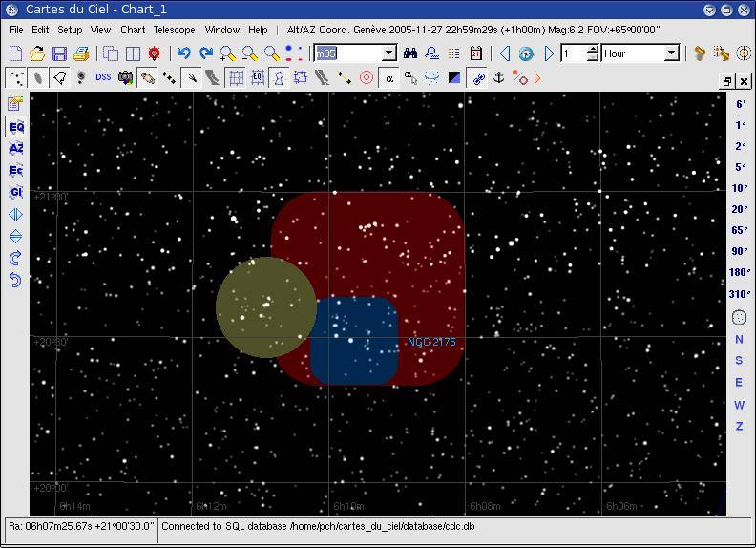Click the telescope sync crosshair icon

coord(744,53)
